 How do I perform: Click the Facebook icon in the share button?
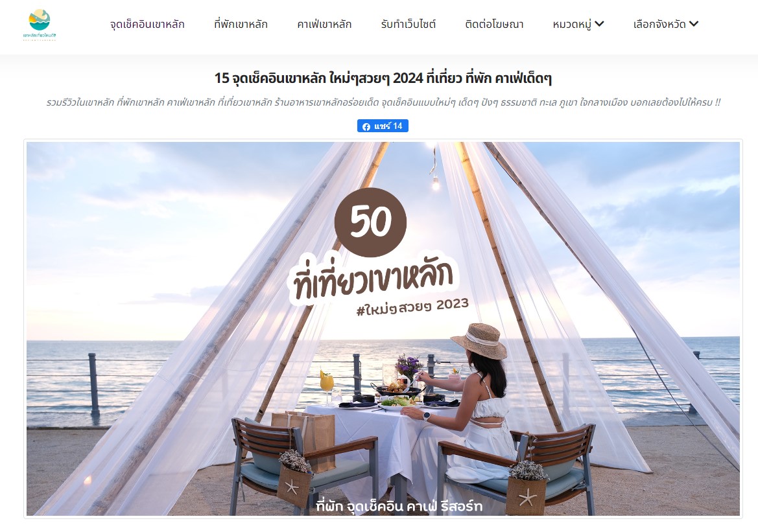(366, 126)
